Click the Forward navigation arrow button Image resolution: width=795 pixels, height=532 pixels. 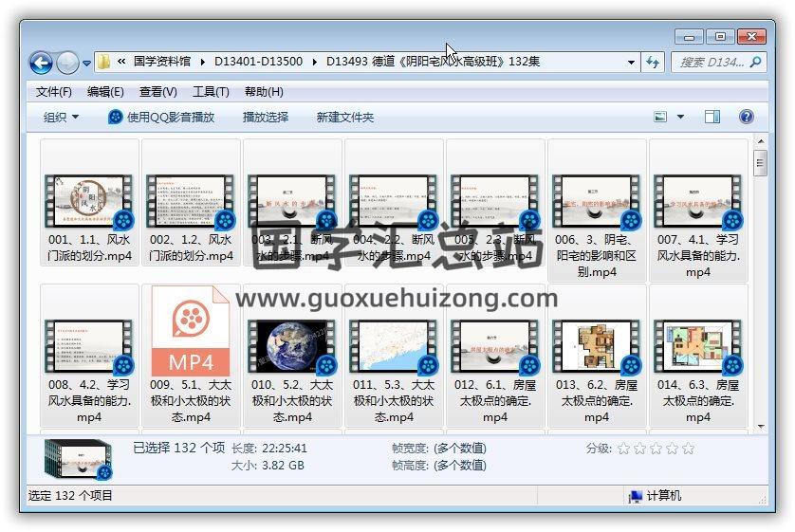click(67, 63)
